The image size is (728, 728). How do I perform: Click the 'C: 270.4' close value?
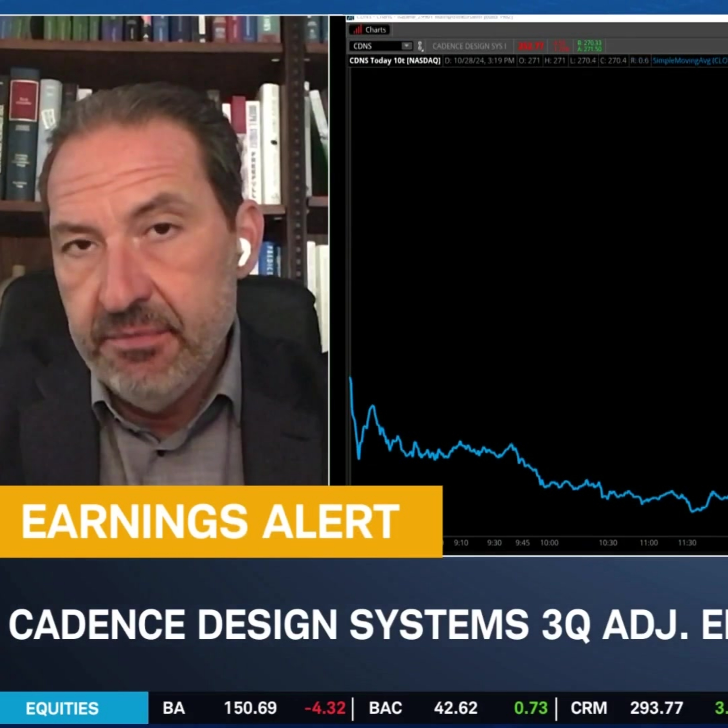click(x=613, y=61)
